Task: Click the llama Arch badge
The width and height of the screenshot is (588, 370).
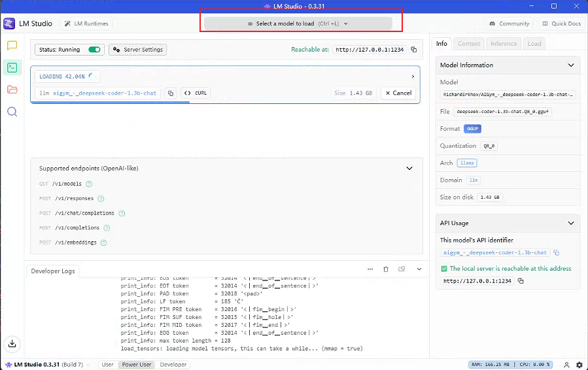Action: coord(467,163)
